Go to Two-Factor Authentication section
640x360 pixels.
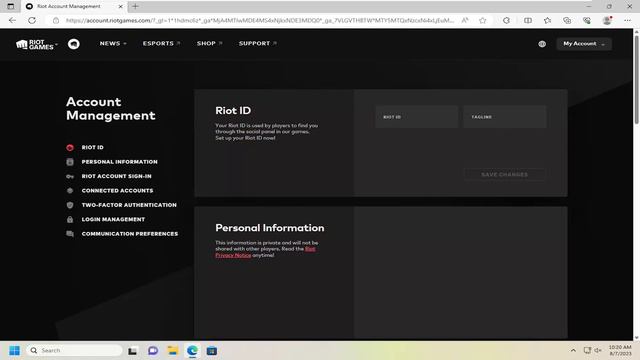129,205
